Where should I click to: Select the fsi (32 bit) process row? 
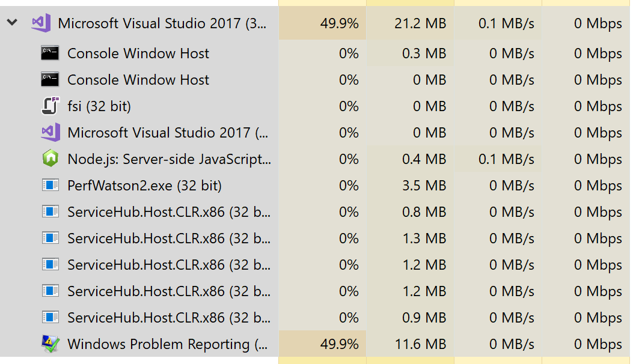click(x=120, y=106)
